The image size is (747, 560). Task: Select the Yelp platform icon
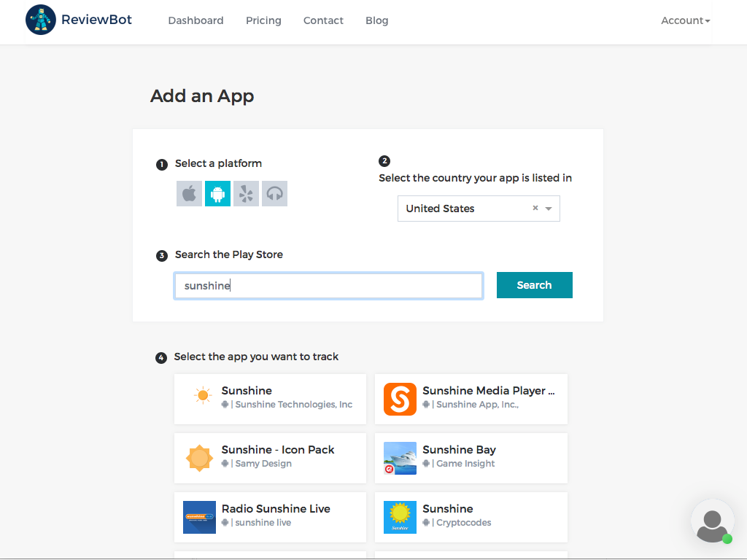pos(247,194)
